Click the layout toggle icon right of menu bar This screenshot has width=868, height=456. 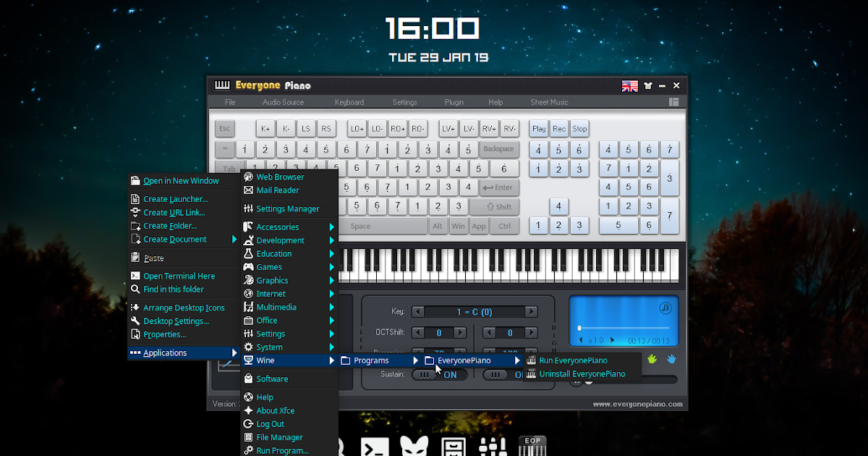673,102
